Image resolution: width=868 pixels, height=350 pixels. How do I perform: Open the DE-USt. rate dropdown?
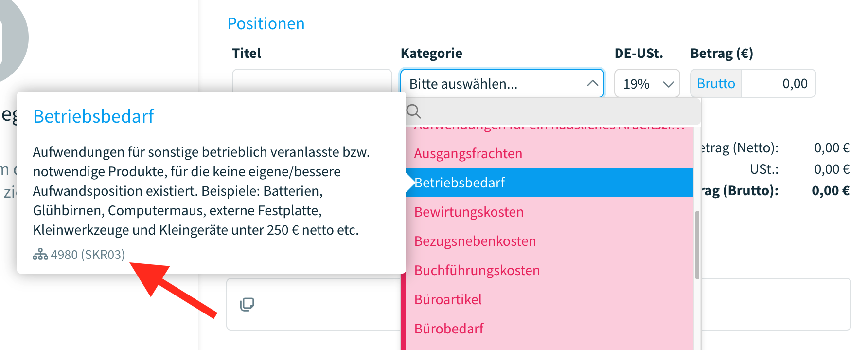647,83
